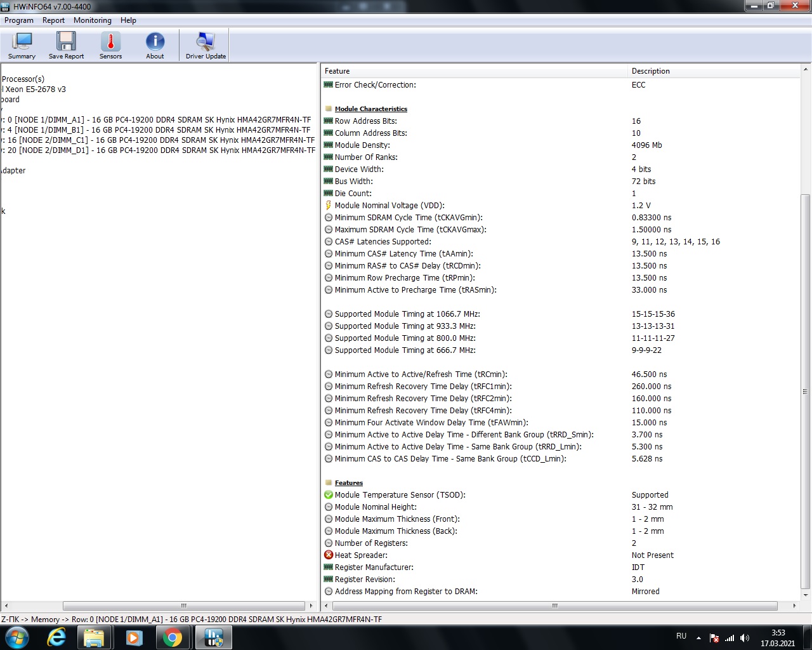
Task: Show hidden tray icons arrow
Action: [x=698, y=638]
